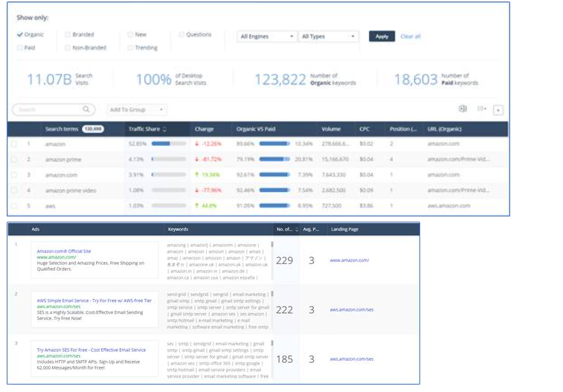Click the Volume column header
563x392 pixels.
(331, 129)
